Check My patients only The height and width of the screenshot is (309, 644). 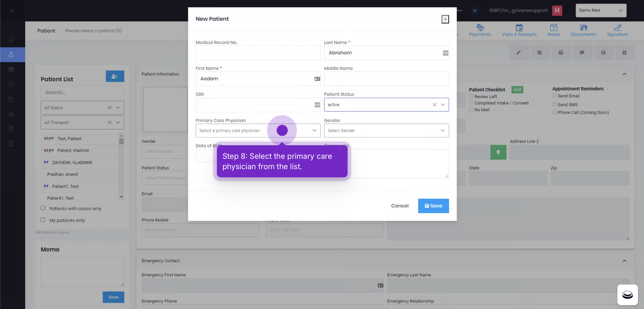pyautogui.click(x=43, y=220)
